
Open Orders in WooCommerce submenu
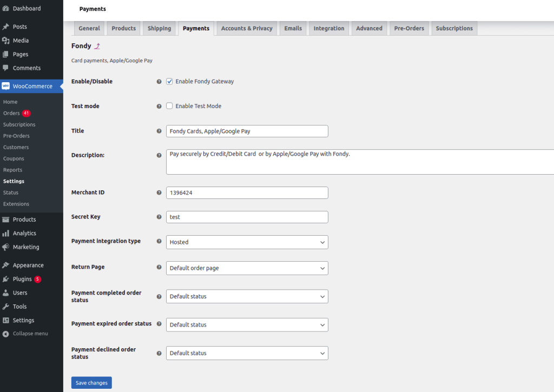pos(12,113)
